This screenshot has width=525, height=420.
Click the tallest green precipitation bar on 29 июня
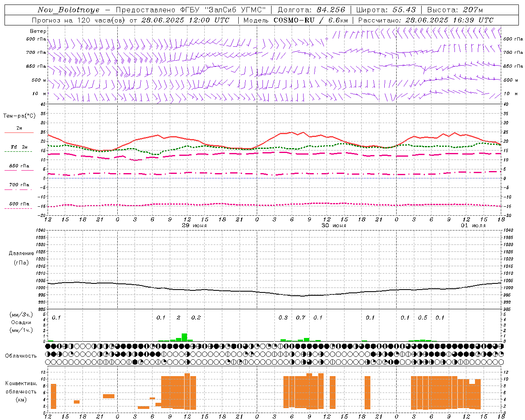pos(184,337)
